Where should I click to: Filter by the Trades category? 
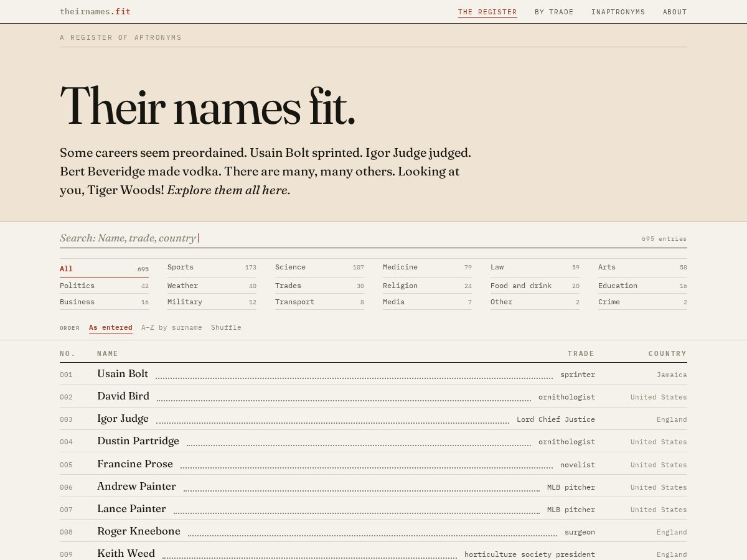tap(319, 286)
